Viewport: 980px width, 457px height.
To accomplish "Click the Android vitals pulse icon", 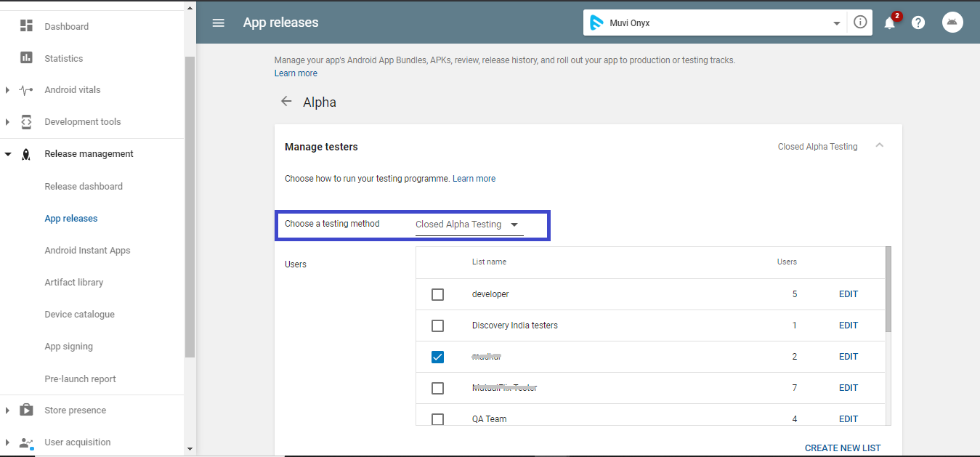I will (x=26, y=90).
